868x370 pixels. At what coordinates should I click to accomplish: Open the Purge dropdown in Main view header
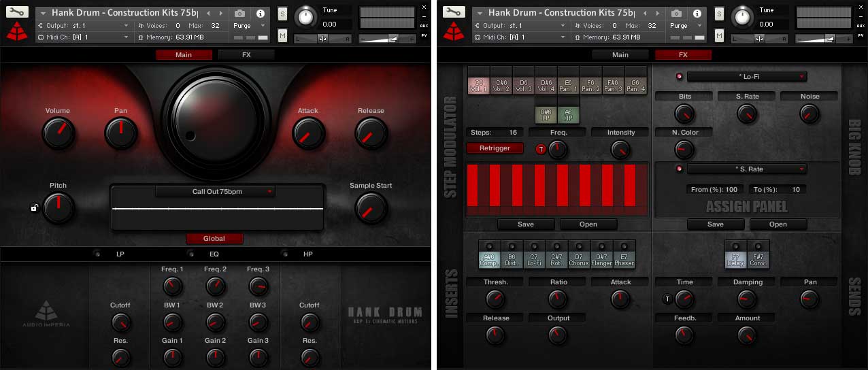tap(250, 26)
